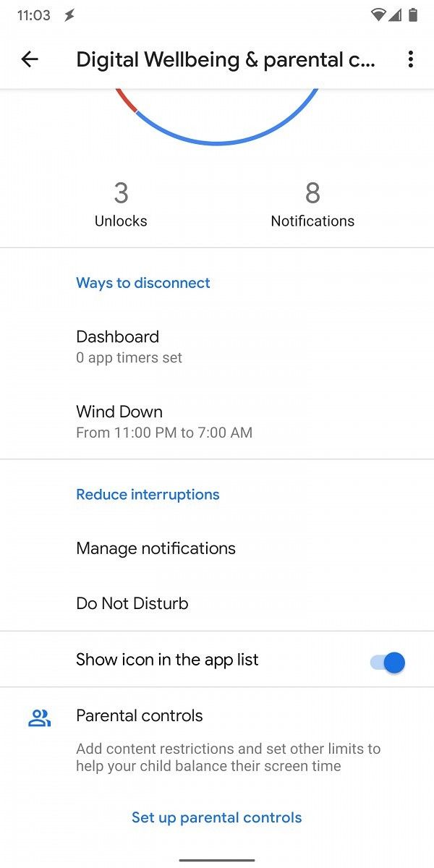Tap the 3 Unlocks counter

(121, 205)
